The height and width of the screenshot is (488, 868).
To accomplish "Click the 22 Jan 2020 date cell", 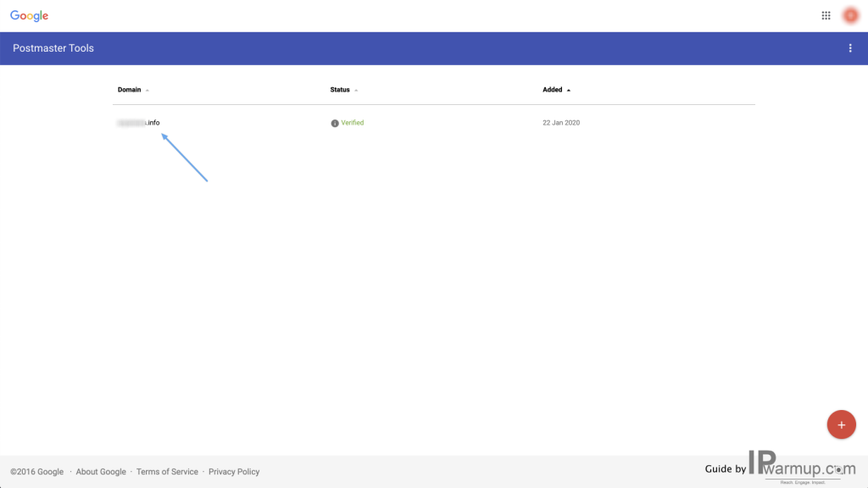I will pos(561,123).
